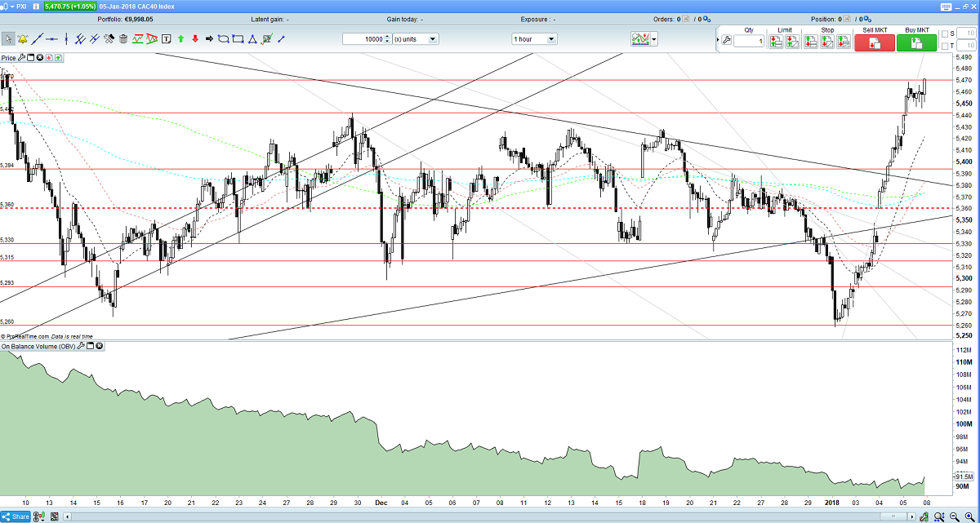Screen dimensions: 980x523
Task: Select the Fibonacci lines tool
Action: [95, 38]
